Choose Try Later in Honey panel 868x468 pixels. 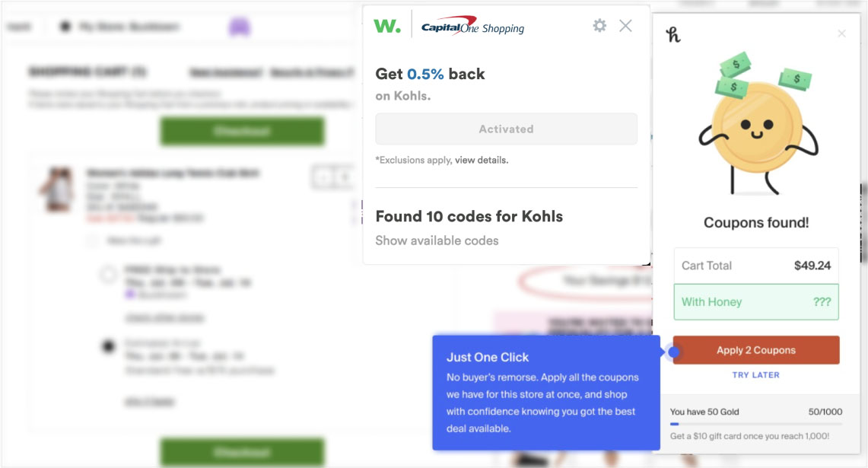755,375
